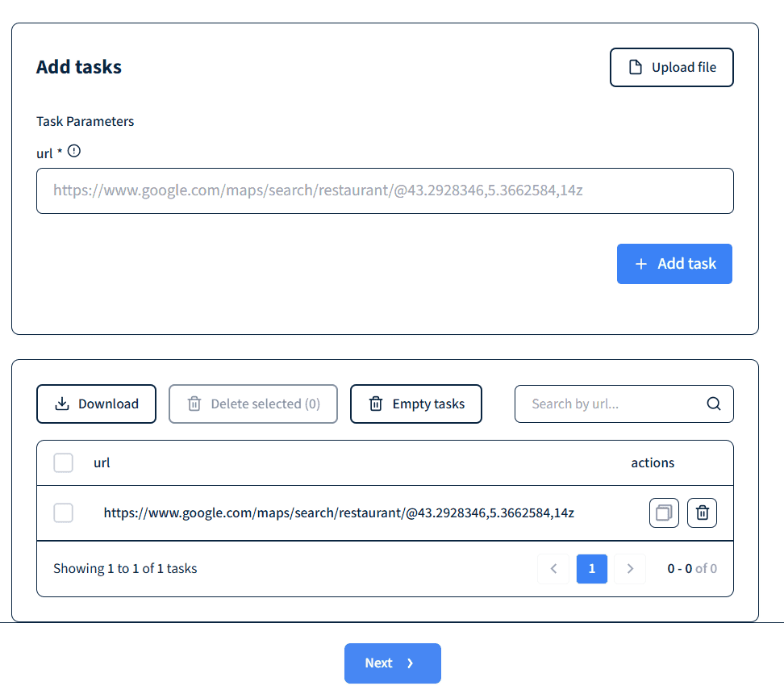Go to next page with right chevron

pos(630,568)
